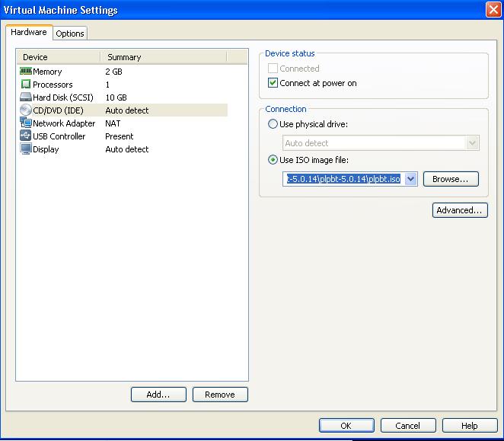Viewport: 504px width, 441px height.
Task: Click Browse to pick an ISO
Action: click(451, 179)
